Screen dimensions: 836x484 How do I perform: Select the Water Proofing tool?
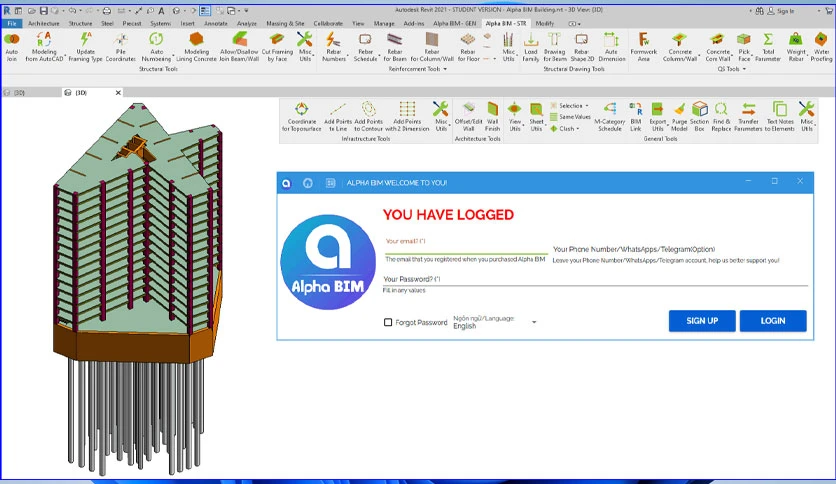click(x=821, y=46)
